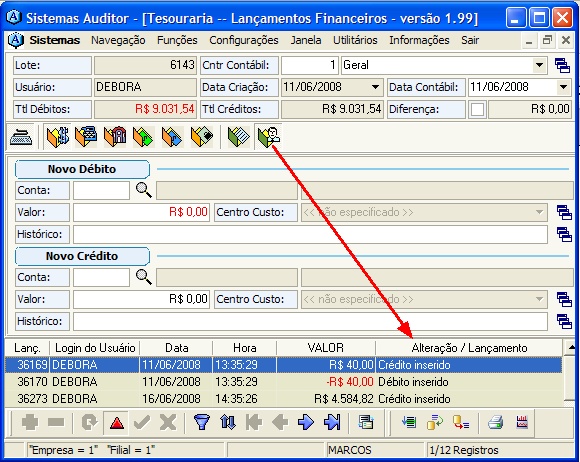The image size is (580, 462).
Task: Open the Funções menu
Action: (x=177, y=40)
